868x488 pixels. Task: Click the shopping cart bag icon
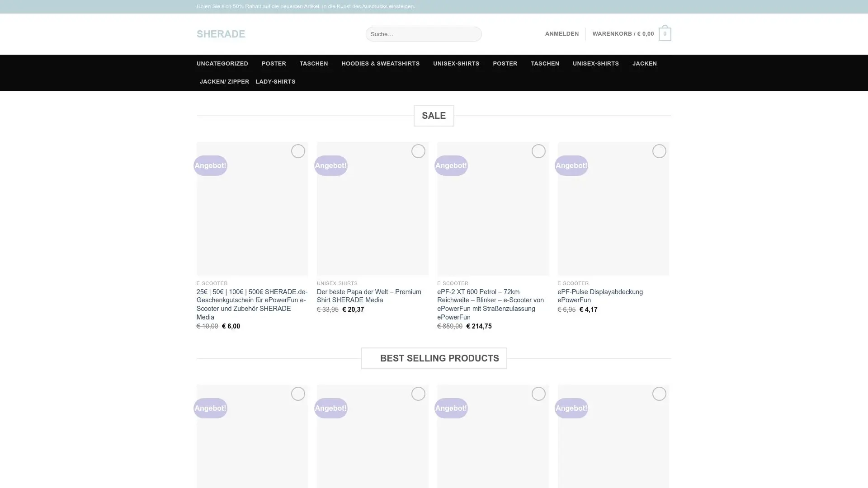(x=665, y=34)
